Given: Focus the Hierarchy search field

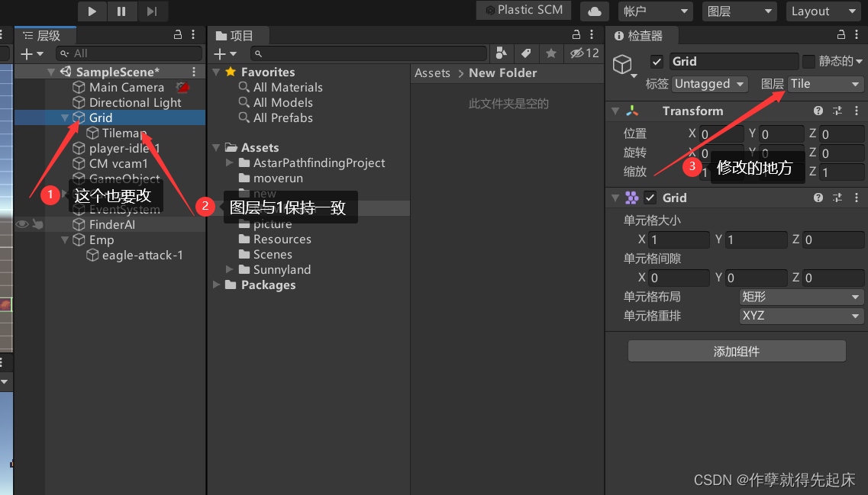Looking at the screenshot, I should pyautogui.click(x=128, y=53).
